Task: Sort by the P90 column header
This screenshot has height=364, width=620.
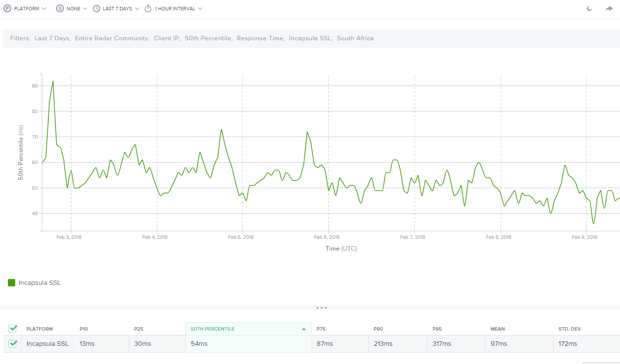Action: 378,329
